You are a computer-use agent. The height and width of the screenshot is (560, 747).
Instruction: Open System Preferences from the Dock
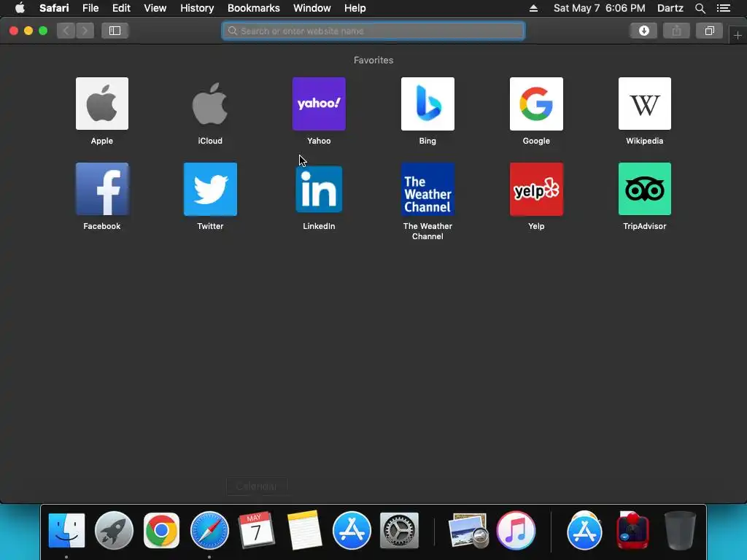(399, 530)
